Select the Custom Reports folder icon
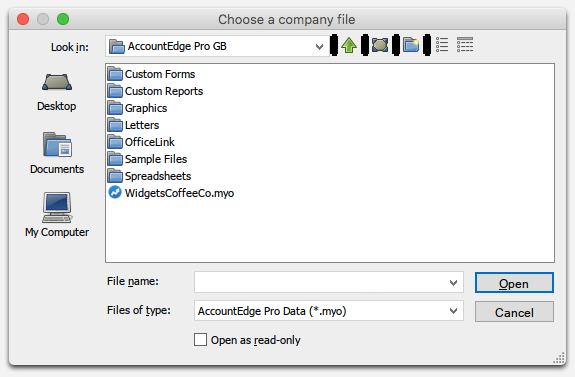This screenshot has height=377, width=575. [115, 91]
